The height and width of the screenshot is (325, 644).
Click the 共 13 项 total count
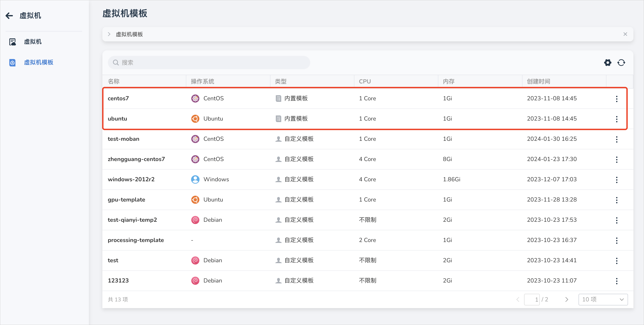point(118,300)
